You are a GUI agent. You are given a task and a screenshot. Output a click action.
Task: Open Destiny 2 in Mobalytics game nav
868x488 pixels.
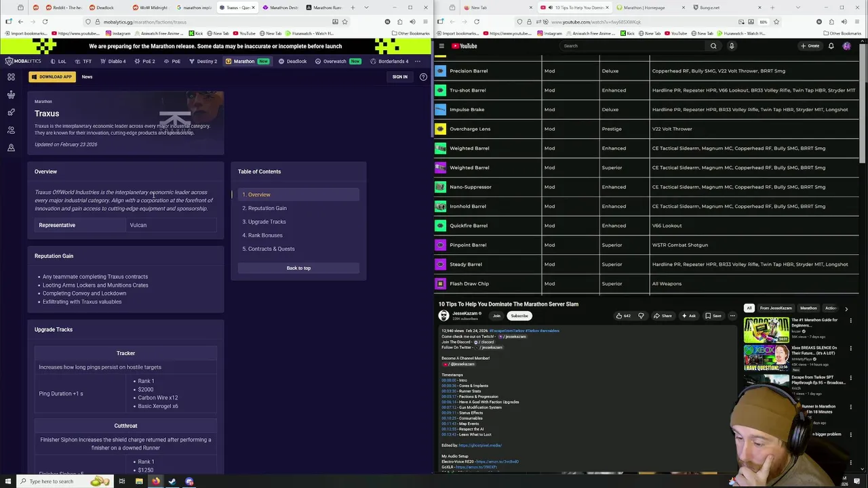click(203, 61)
